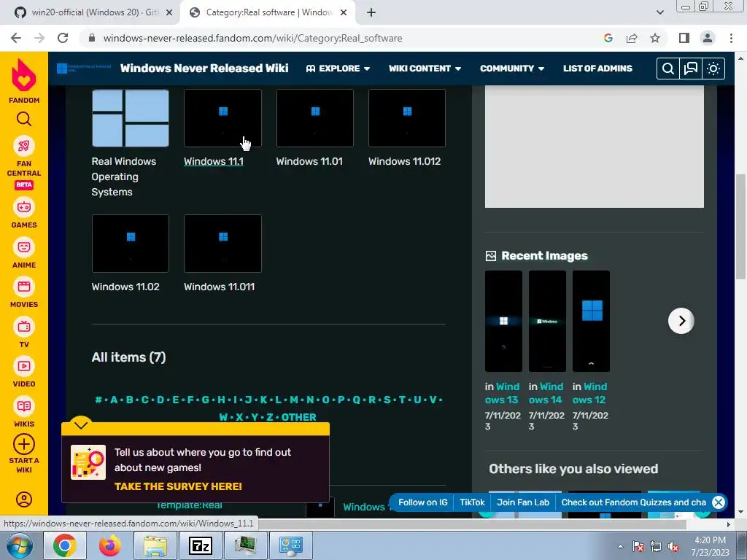Open the Wikis sidebar icon
The width and height of the screenshot is (747, 560).
(x=24, y=406)
